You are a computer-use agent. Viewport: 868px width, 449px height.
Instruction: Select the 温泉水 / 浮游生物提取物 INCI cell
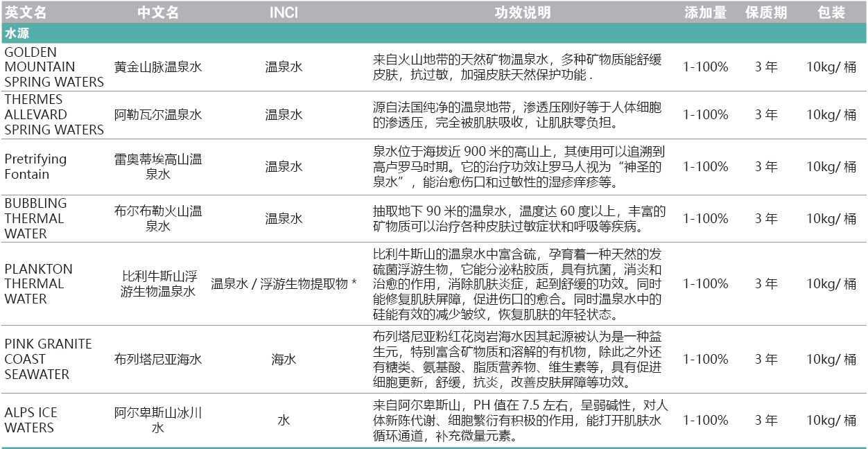click(284, 284)
